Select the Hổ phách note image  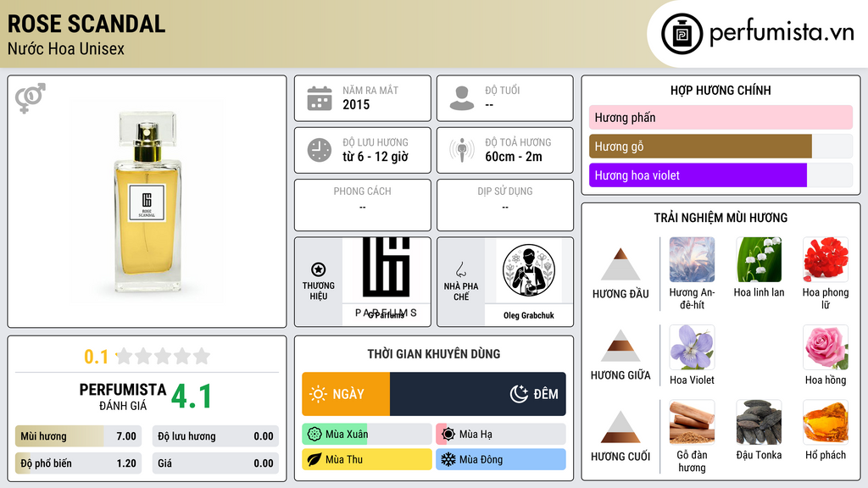(826, 422)
